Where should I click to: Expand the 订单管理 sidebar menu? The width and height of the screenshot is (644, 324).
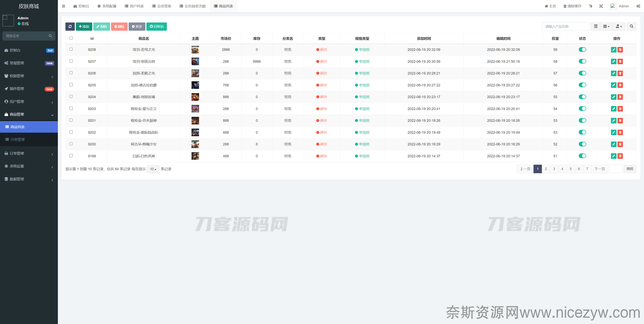click(29, 154)
